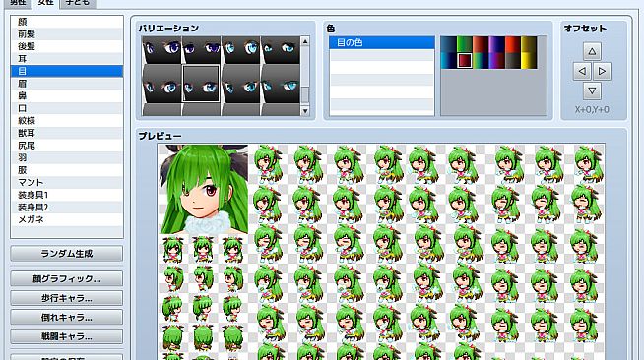Select 尻尾 in the parts list
644x360 pixels.
67,146
